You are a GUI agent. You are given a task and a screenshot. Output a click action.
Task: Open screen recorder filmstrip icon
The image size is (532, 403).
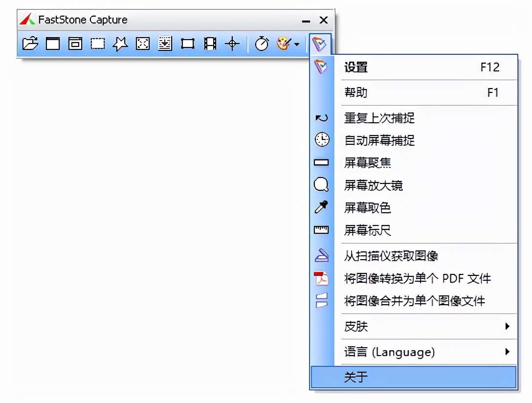210,44
